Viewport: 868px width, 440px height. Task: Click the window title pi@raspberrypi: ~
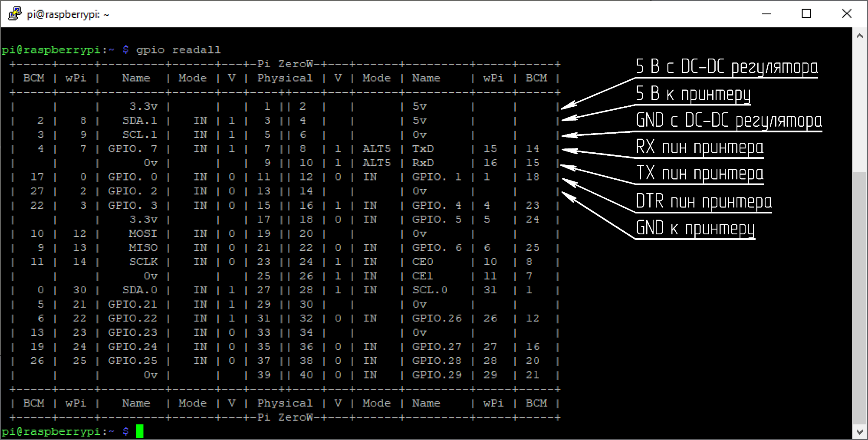68,14
